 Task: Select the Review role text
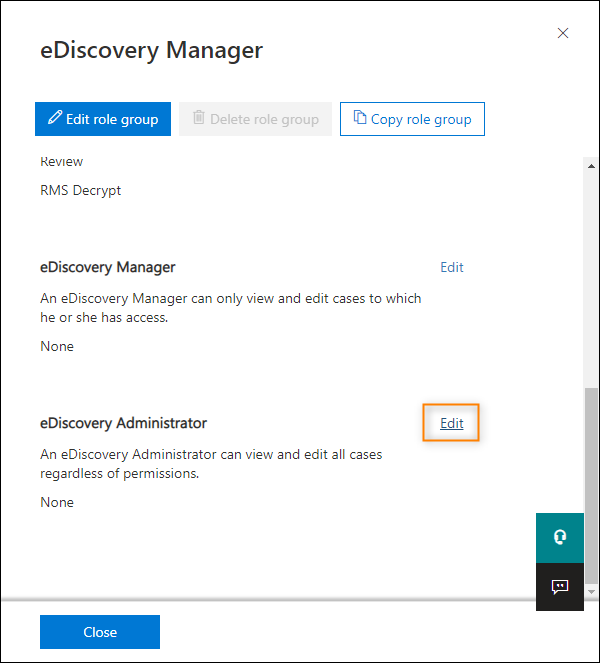[x=61, y=162]
